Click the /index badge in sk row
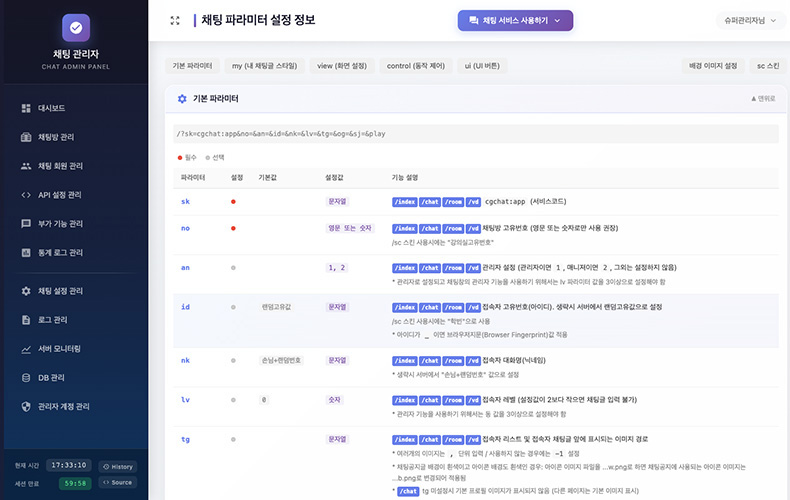This screenshot has width=790, height=500. coord(405,202)
